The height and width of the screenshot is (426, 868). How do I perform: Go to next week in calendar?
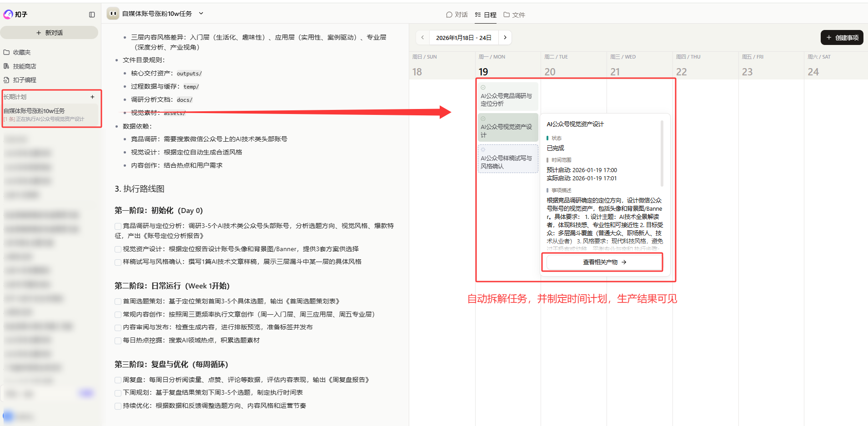(505, 38)
